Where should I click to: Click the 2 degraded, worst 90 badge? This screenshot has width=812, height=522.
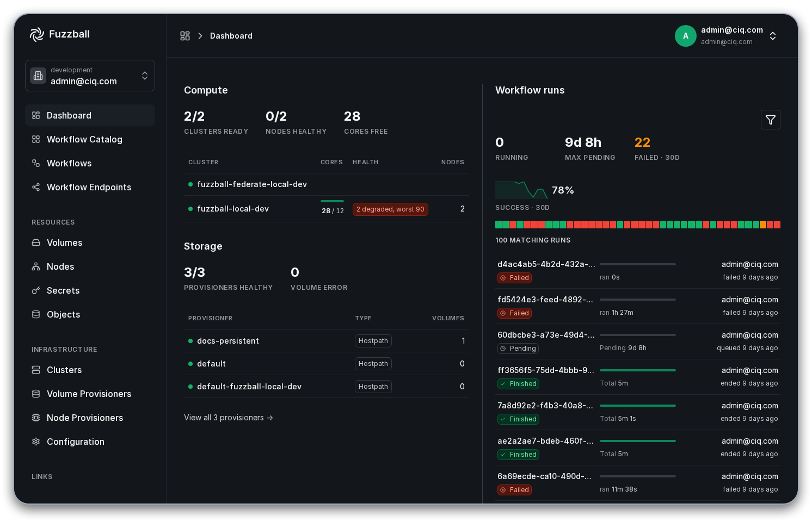390,209
